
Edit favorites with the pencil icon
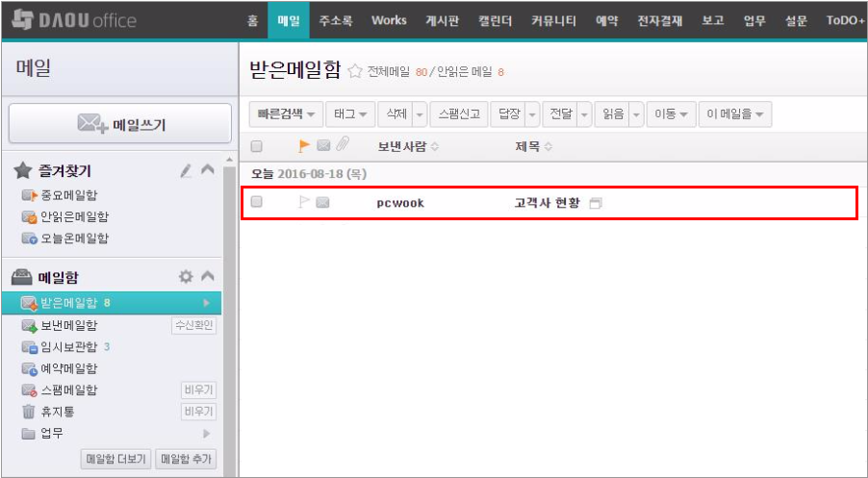pos(186,171)
